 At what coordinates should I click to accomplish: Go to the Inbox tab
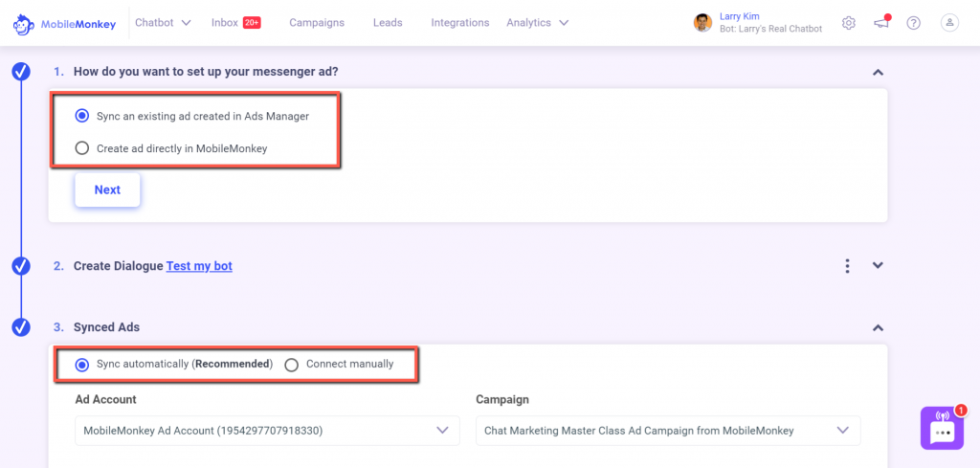click(x=235, y=23)
